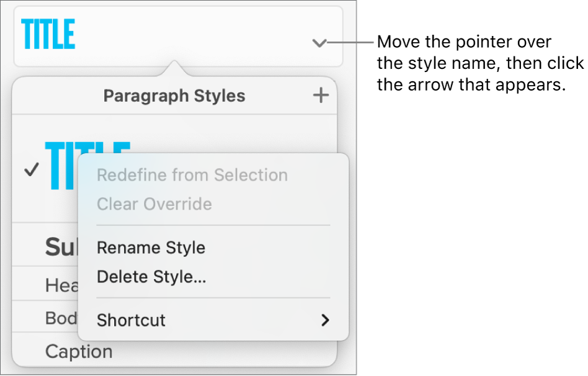Click the callout line leading to the arrow
The height and width of the screenshot is (376, 588).
click(x=350, y=43)
